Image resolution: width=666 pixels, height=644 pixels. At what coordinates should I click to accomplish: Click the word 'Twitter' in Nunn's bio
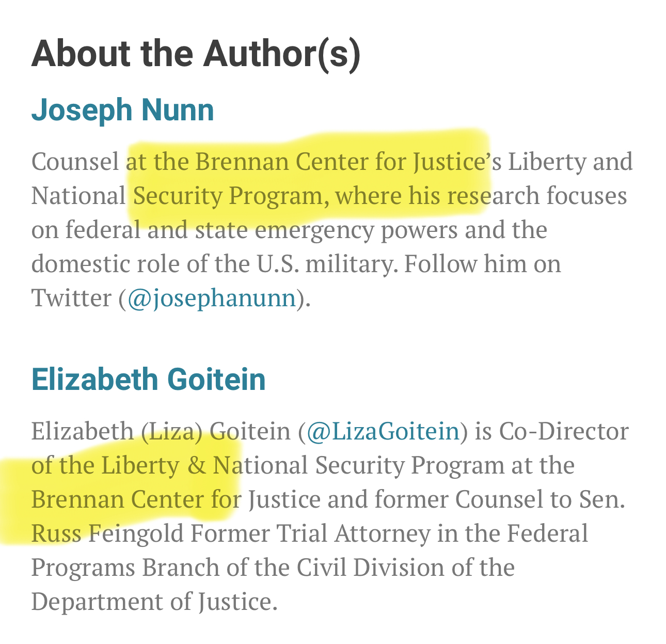tap(71, 298)
